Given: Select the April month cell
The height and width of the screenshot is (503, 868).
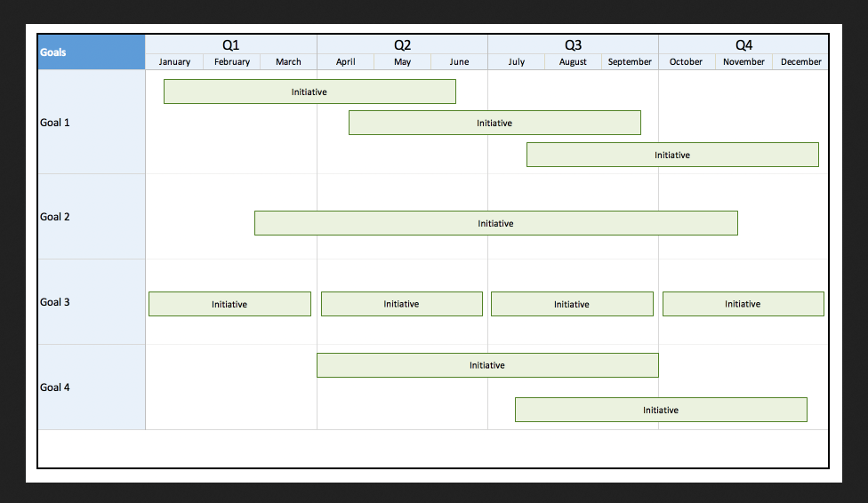Looking at the screenshot, I should coord(345,62).
